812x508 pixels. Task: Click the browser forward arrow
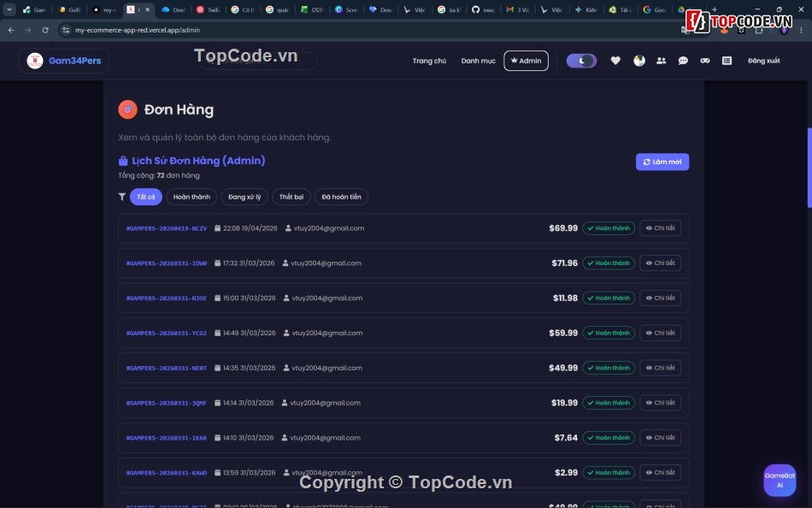28,30
